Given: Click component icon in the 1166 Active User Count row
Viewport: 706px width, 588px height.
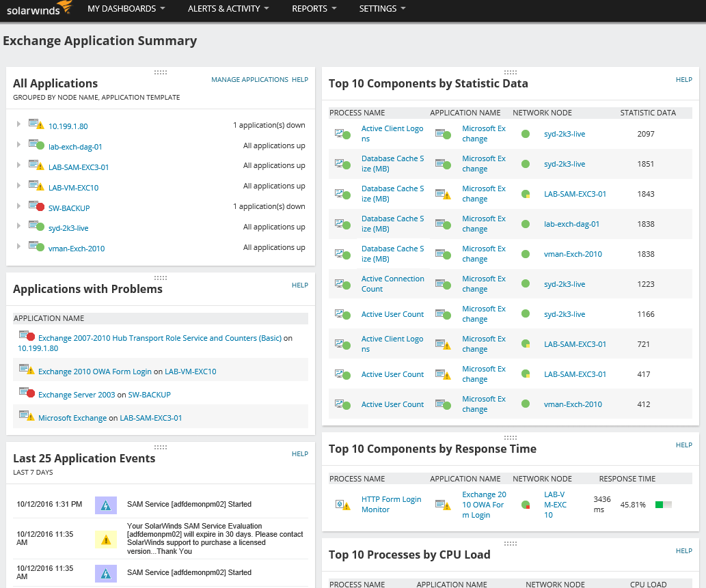Looking at the screenshot, I should pos(342,314).
